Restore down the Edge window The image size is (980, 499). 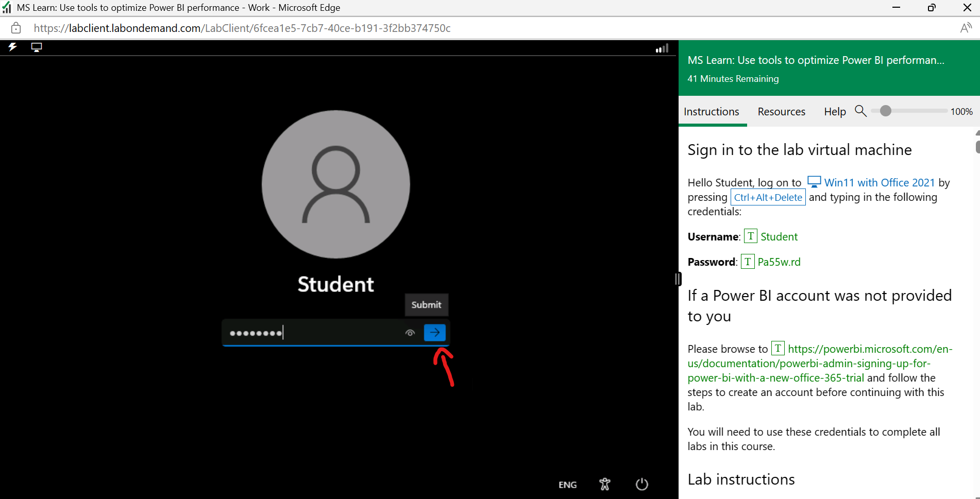[932, 8]
